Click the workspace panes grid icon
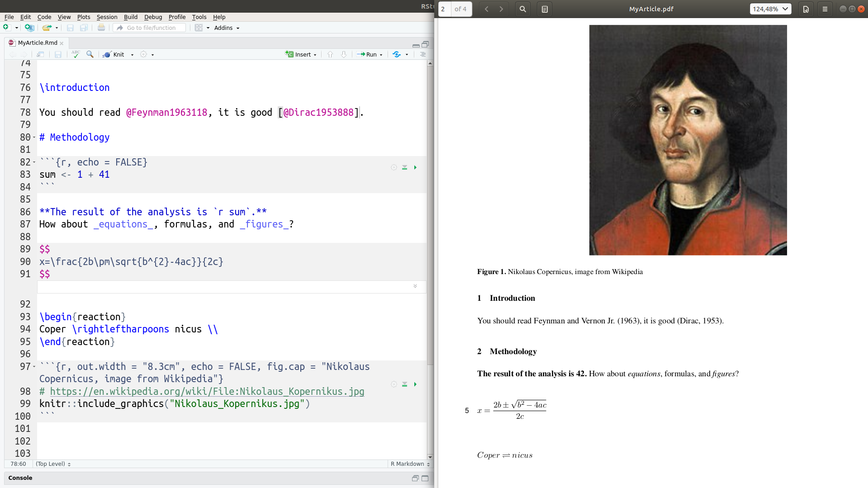 [x=199, y=28]
